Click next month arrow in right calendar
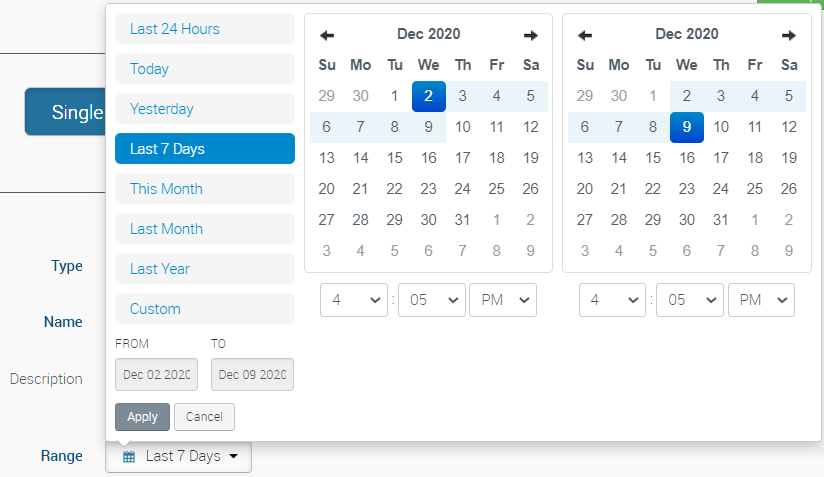The height and width of the screenshot is (477, 824). coord(789,35)
